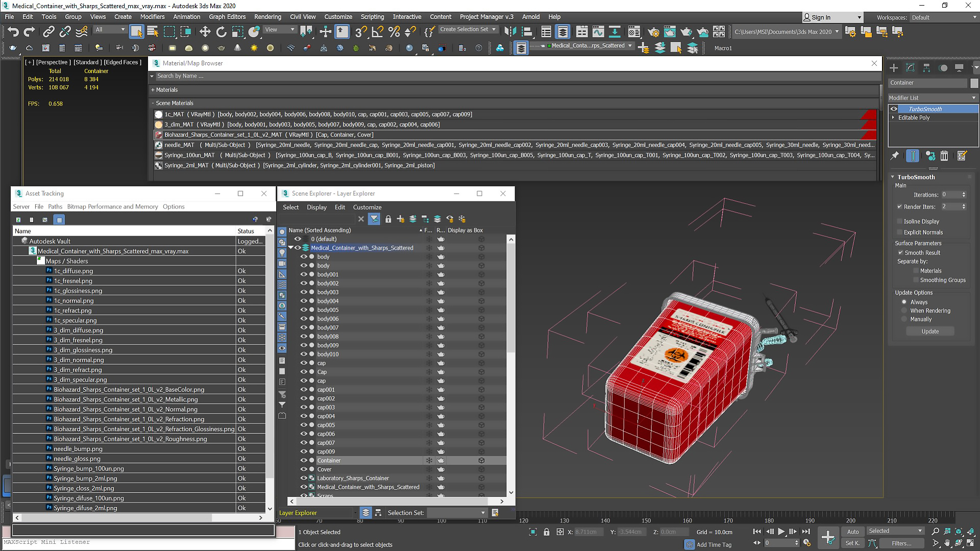
Task: Open the Scripting menu
Action: [372, 17]
